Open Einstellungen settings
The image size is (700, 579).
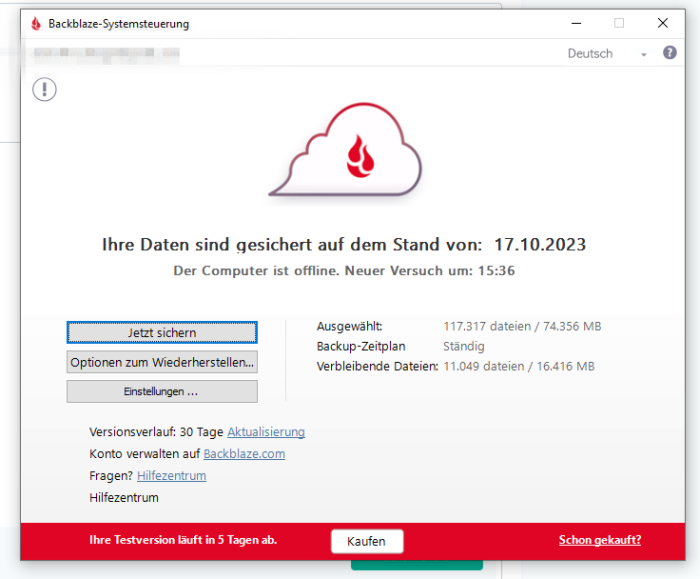tap(162, 392)
